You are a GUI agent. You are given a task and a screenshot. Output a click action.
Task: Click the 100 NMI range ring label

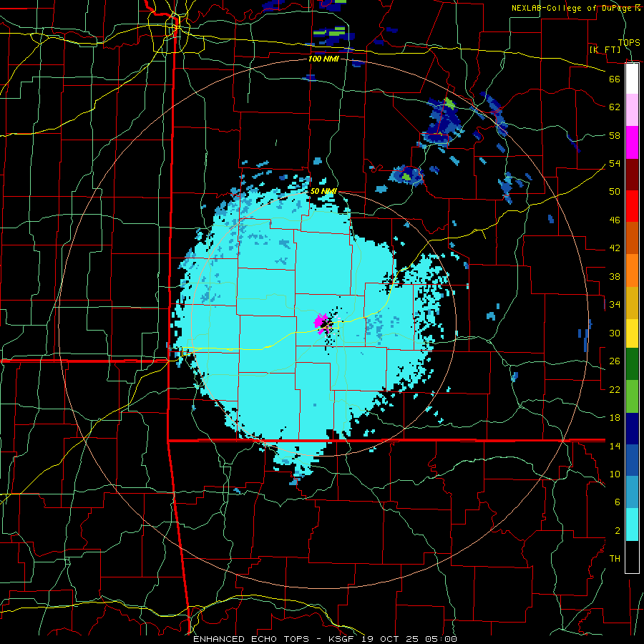pyautogui.click(x=323, y=59)
